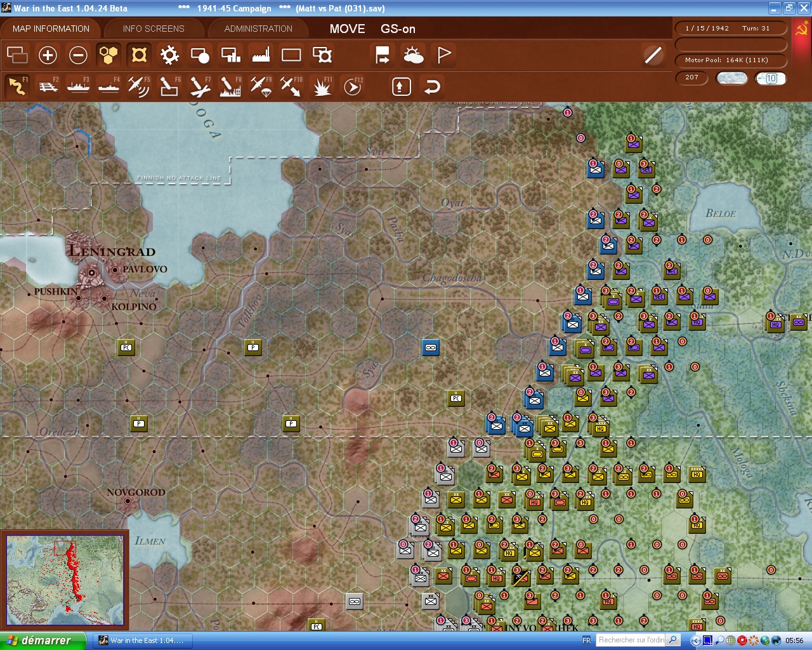The height and width of the screenshot is (650, 812).
Task: Select F5 air recon mode
Action: [x=139, y=86]
